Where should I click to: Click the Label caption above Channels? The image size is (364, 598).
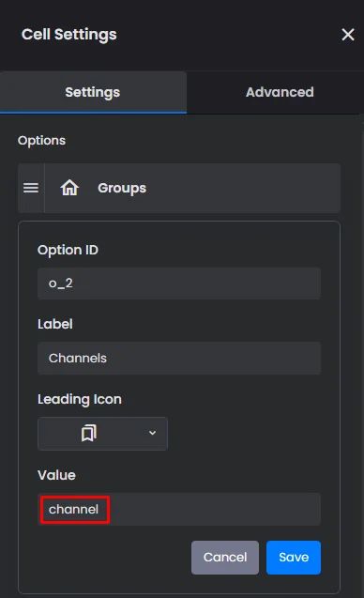[x=55, y=324]
